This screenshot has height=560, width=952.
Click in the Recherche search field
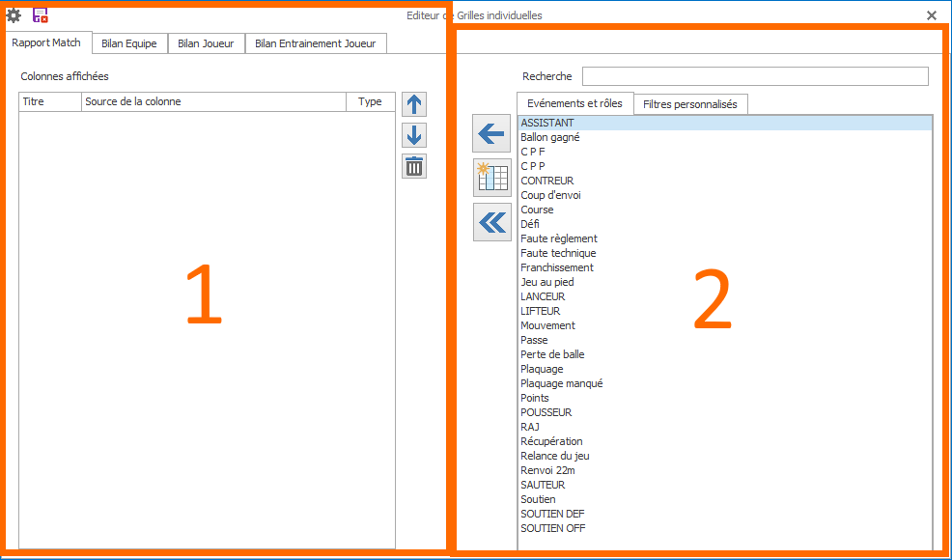[x=754, y=76]
